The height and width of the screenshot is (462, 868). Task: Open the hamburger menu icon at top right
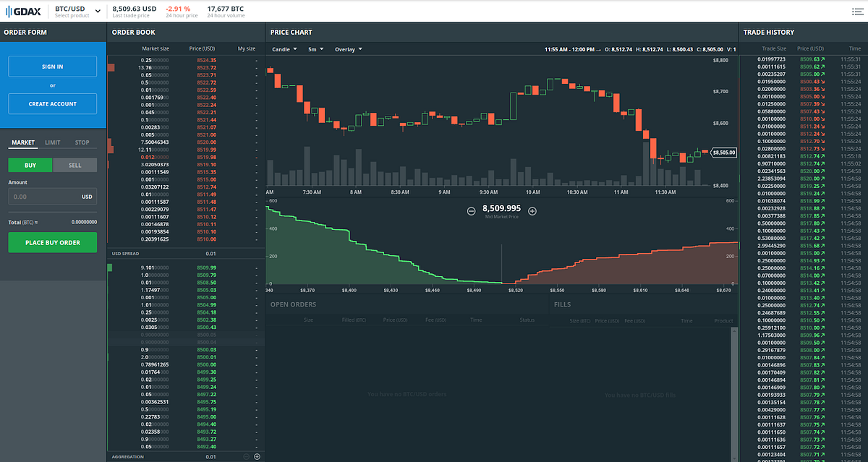pos(856,11)
